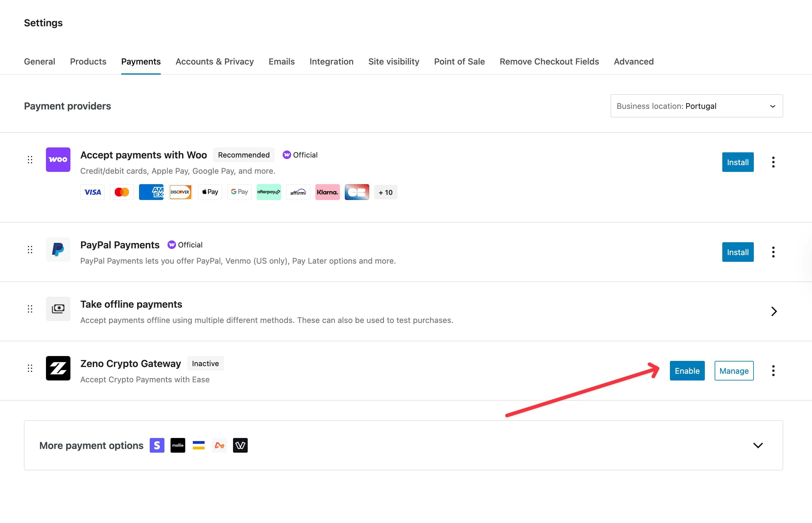Enable the Zeno Crypto Gateway
This screenshot has width=812, height=523.
tap(687, 370)
